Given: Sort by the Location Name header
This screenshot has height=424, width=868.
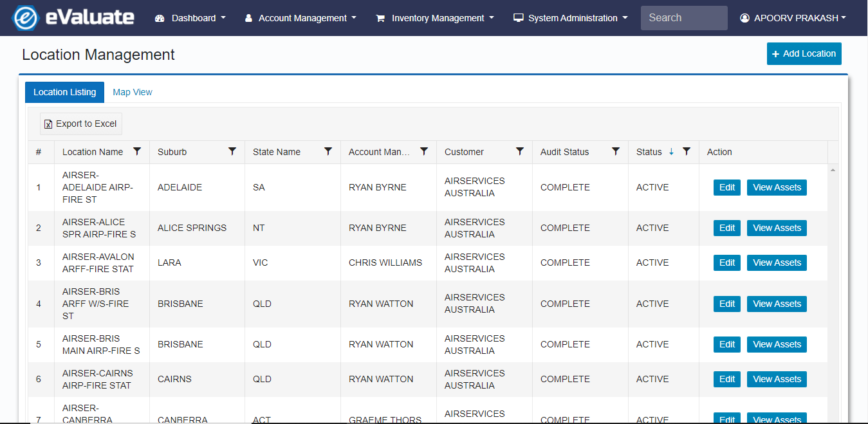Looking at the screenshot, I should (x=93, y=152).
